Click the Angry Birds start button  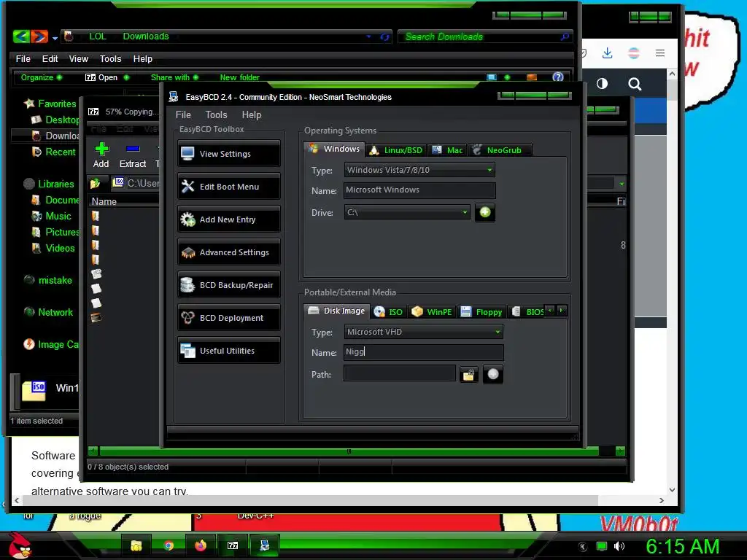[x=20, y=545]
